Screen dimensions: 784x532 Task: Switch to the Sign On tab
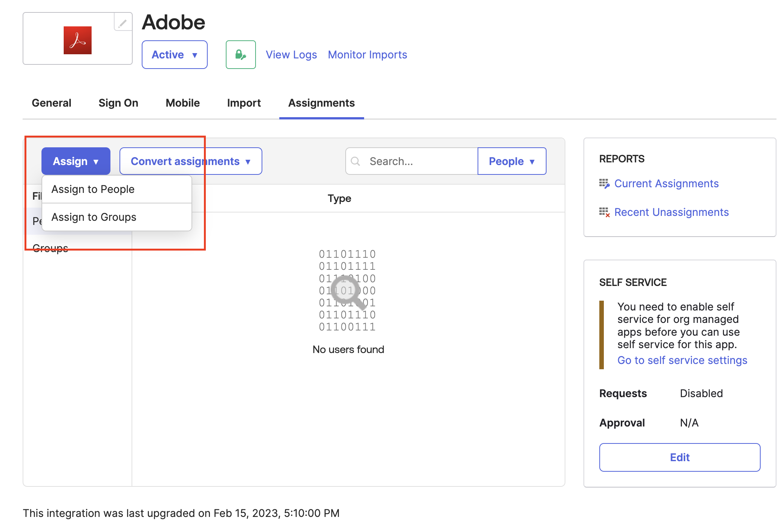pyautogui.click(x=118, y=103)
